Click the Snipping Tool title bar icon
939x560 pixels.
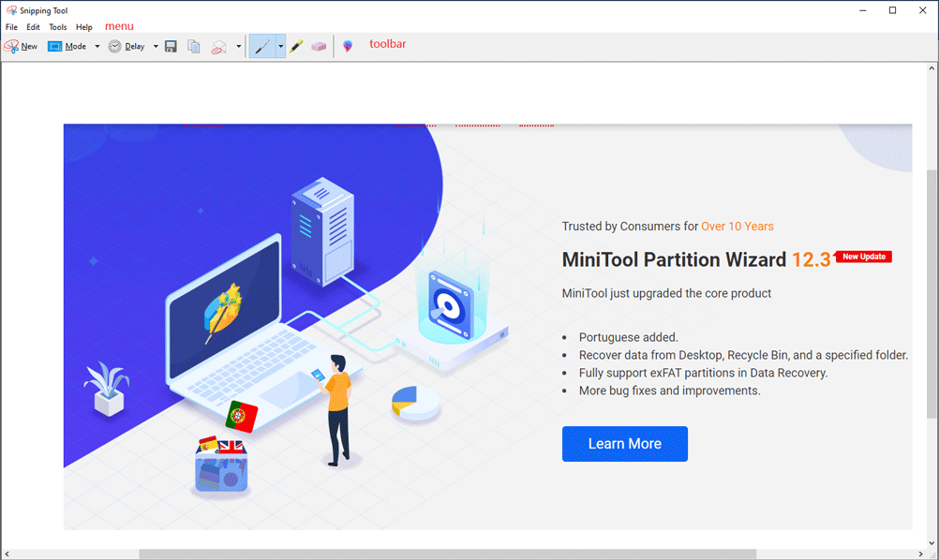point(11,10)
